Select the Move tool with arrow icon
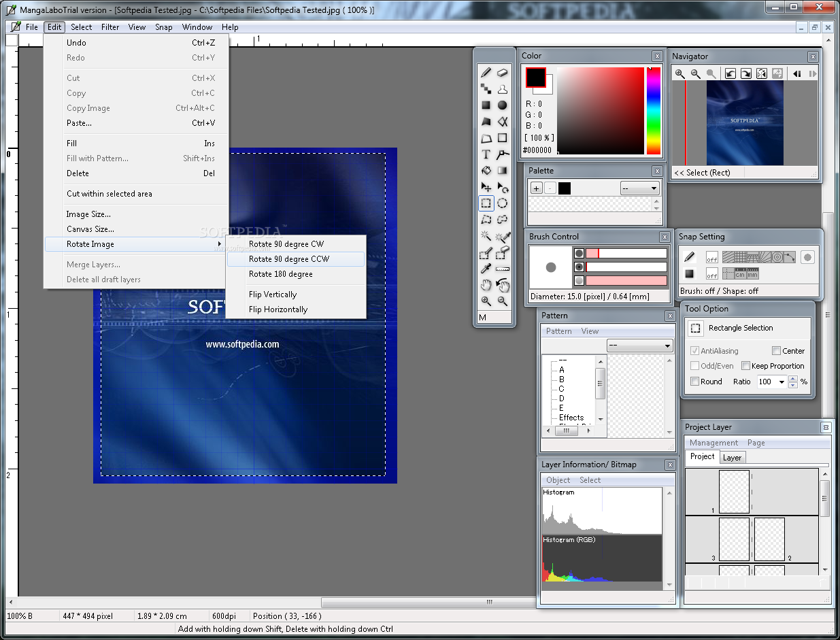This screenshot has height=640, width=840. click(486, 187)
